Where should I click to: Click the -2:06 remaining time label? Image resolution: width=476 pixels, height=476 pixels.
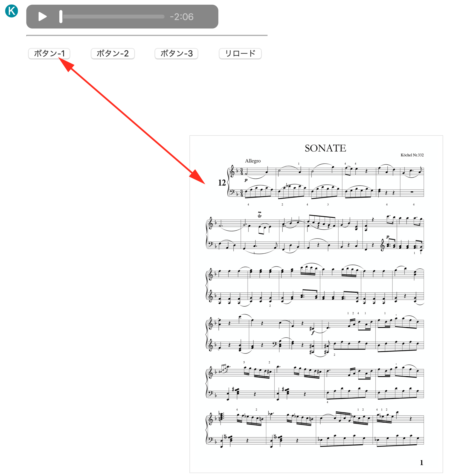182,17
